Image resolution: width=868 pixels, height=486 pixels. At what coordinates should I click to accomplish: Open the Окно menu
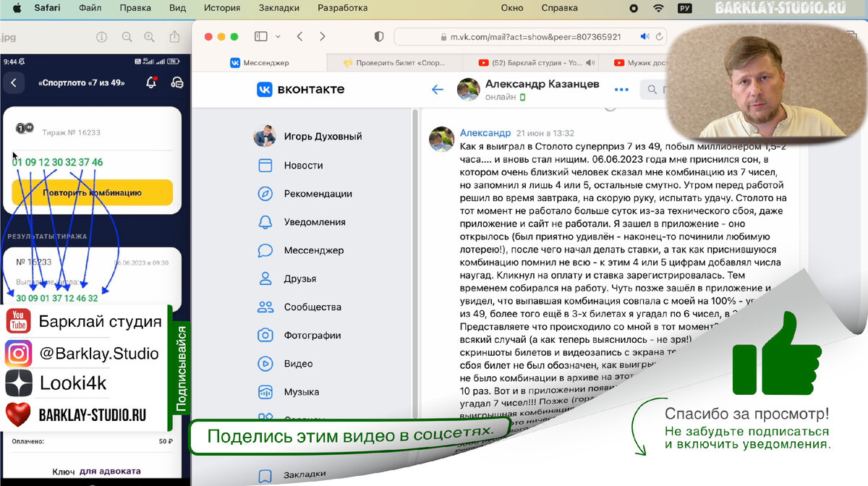point(512,8)
